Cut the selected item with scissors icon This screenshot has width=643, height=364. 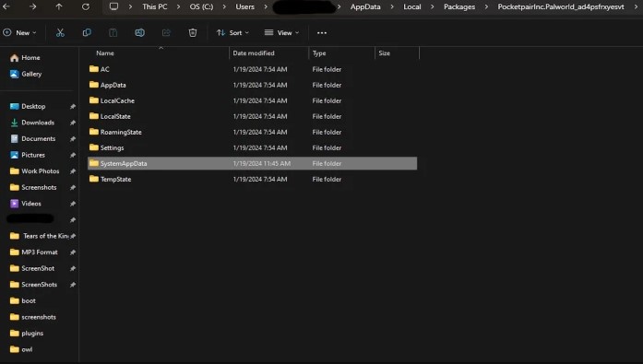click(x=60, y=33)
